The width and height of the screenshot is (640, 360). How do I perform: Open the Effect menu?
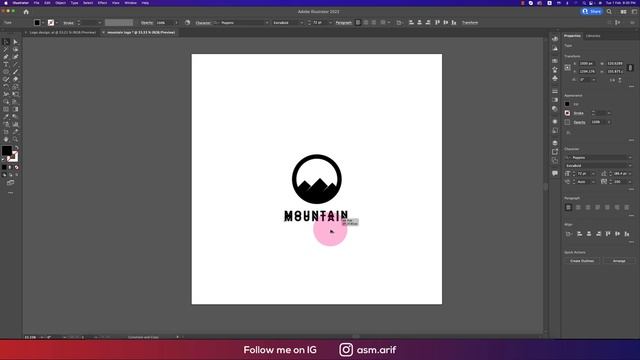102,3
